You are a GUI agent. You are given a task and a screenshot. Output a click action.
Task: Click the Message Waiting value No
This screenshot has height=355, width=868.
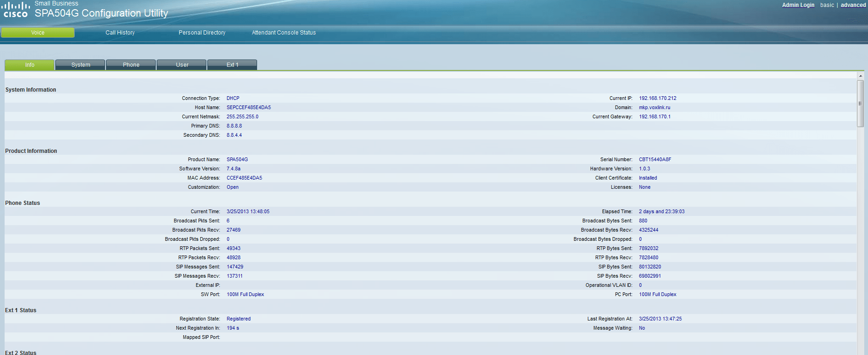point(642,328)
